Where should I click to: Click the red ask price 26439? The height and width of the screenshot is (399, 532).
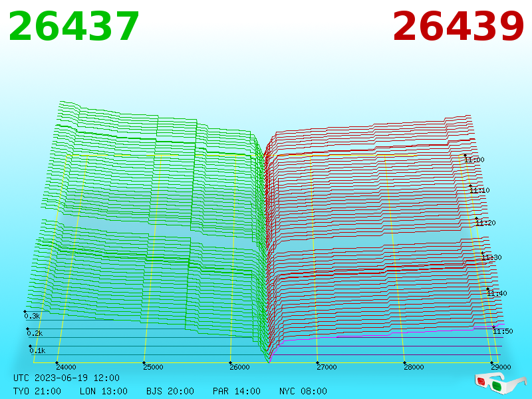point(458,27)
